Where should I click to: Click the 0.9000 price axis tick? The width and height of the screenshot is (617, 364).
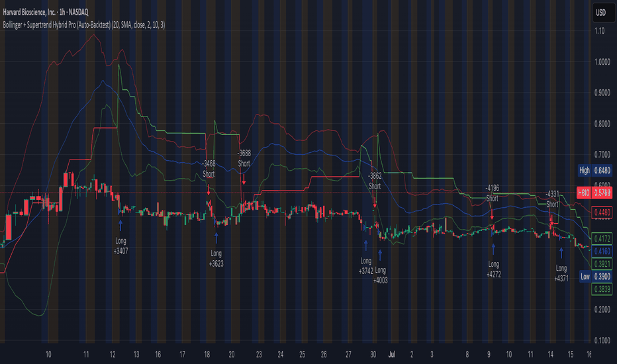point(602,93)
